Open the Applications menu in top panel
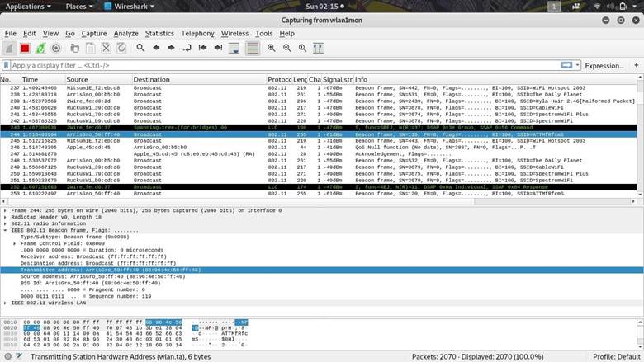Viewport: 644px width, 362px height. (x=30, y=6)
